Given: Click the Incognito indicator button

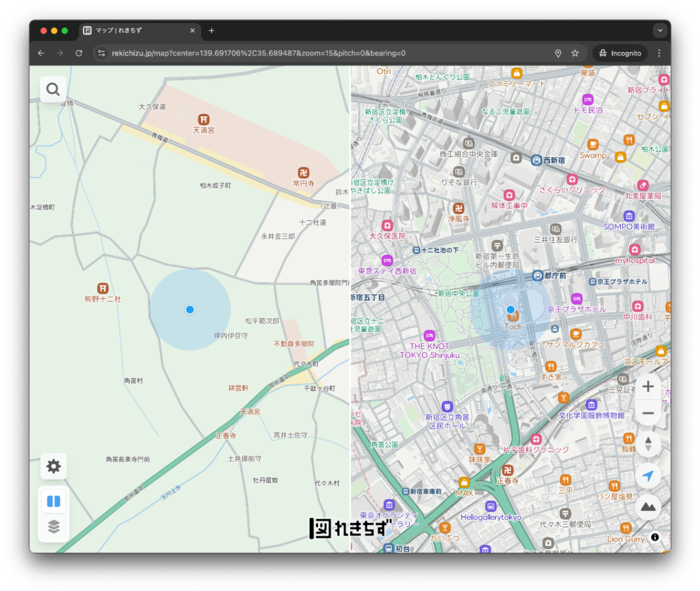Looking at the screenshot, I should click(x=620, y=53).
